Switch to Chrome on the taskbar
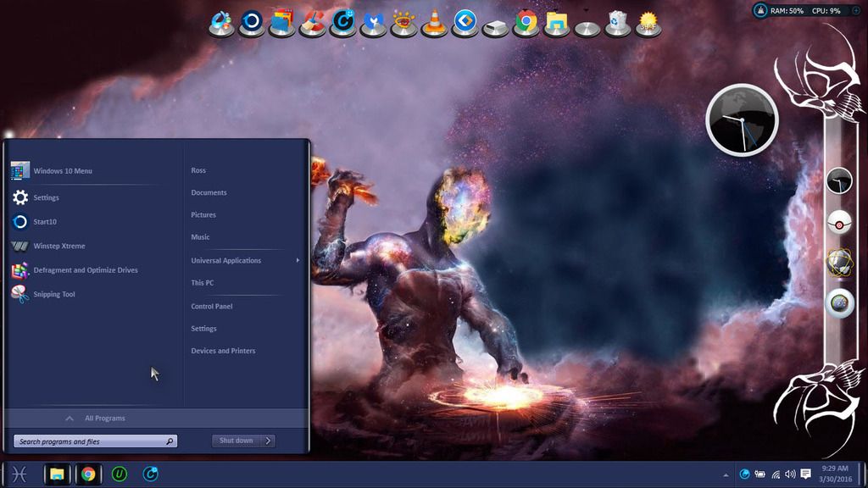 tap(88, 474)
